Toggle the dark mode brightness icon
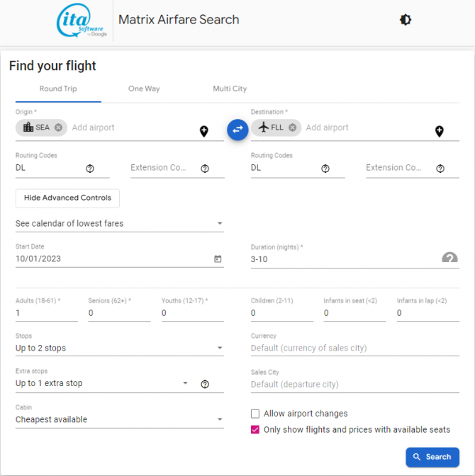This screenshot has height=476, width=475. (405, 20)
